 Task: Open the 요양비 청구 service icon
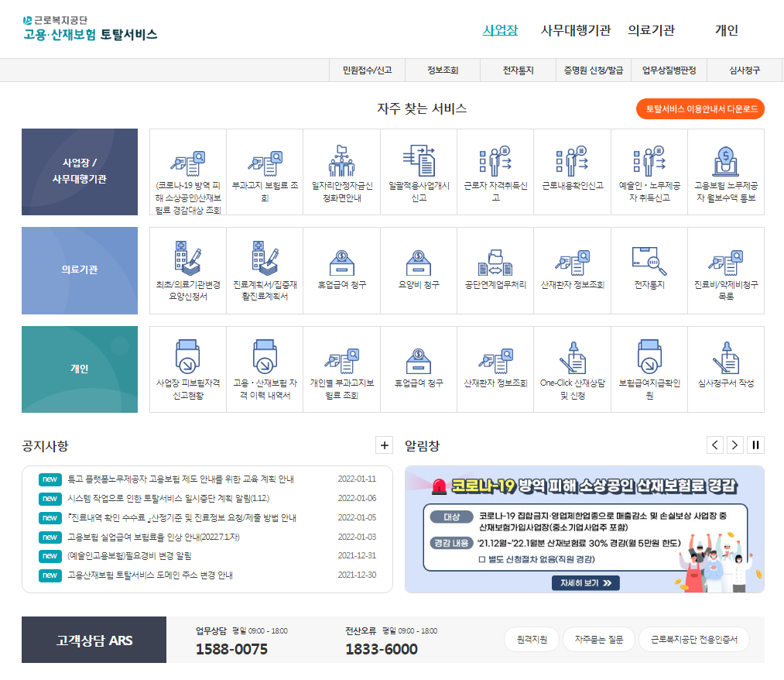[x=418, y=270]
